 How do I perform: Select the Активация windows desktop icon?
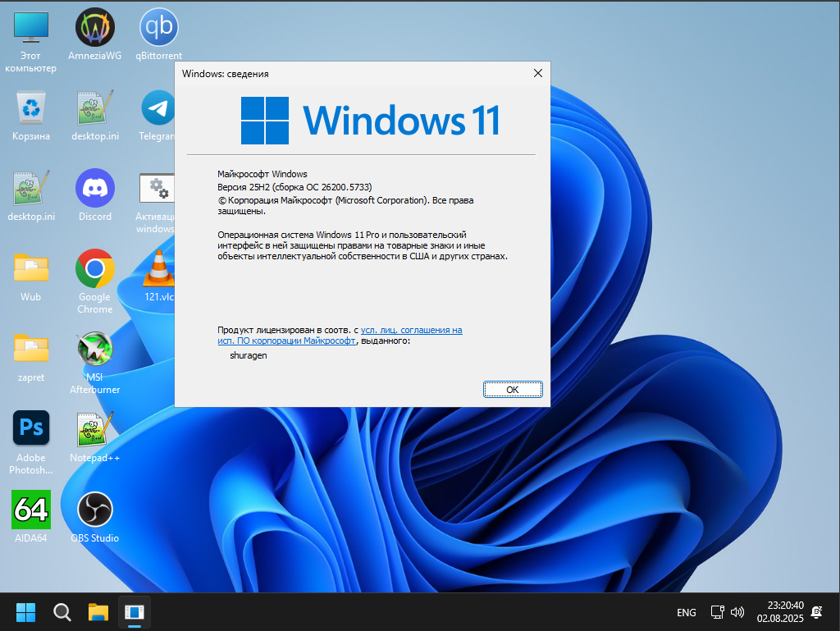tap(155, 203)
